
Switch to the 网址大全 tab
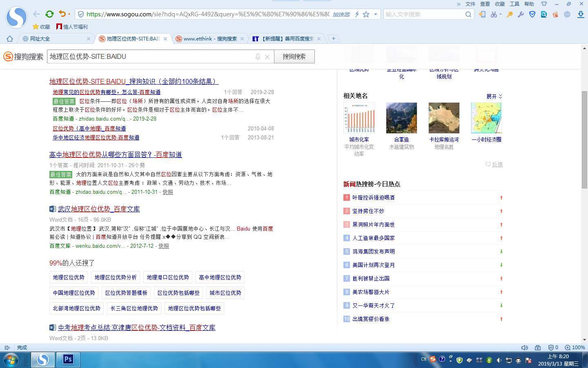click(55, 39)
